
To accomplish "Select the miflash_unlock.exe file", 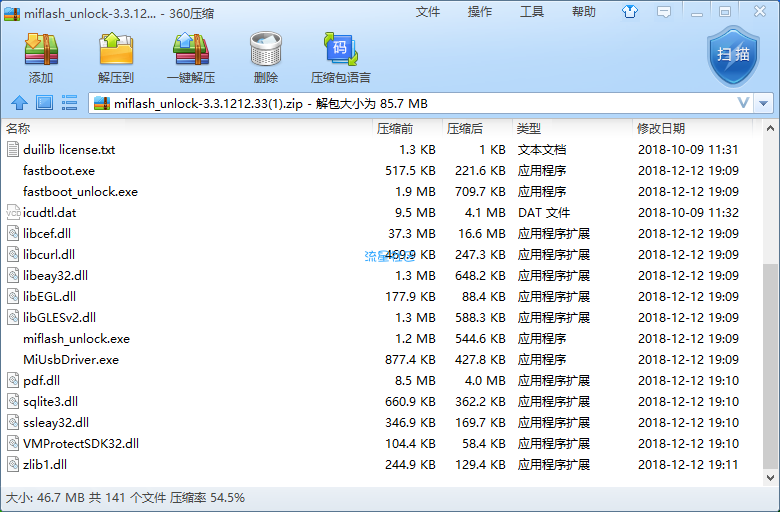I will pos(76,338).
